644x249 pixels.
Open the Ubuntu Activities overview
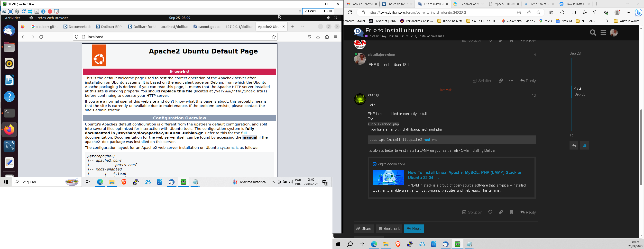[13, 18]
